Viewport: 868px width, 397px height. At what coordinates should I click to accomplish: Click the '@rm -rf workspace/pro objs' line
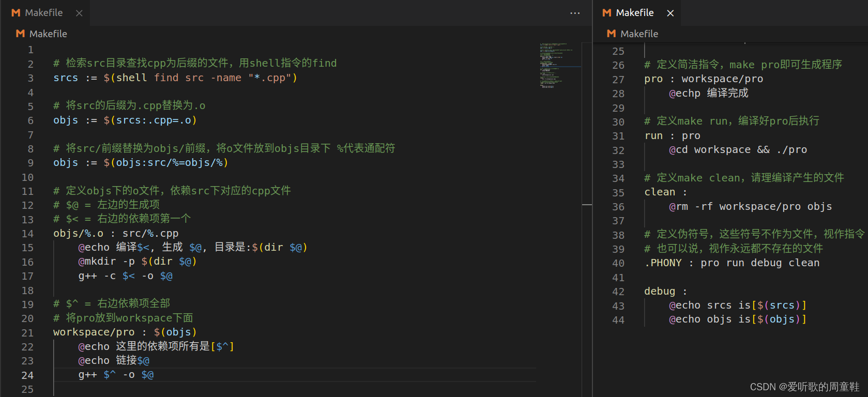click(x=751, y=207)
